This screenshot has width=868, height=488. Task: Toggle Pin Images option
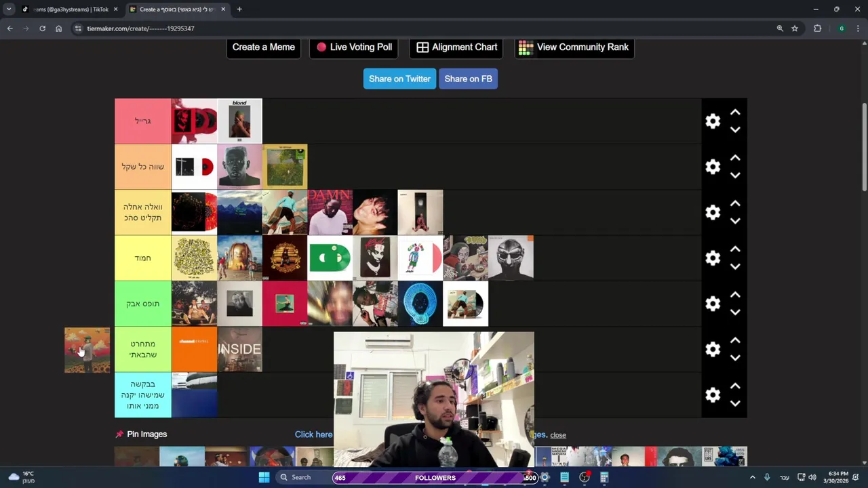pyautogui.click(x=141, y=434)
